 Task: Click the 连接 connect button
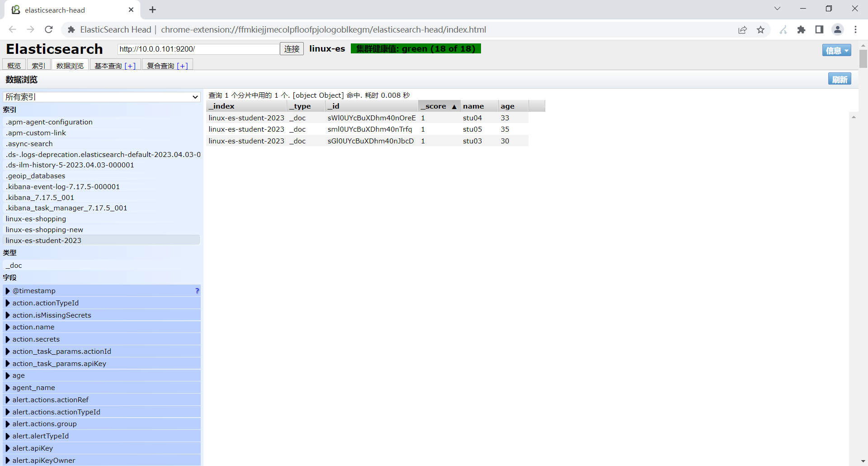click(x=291, y=48)
